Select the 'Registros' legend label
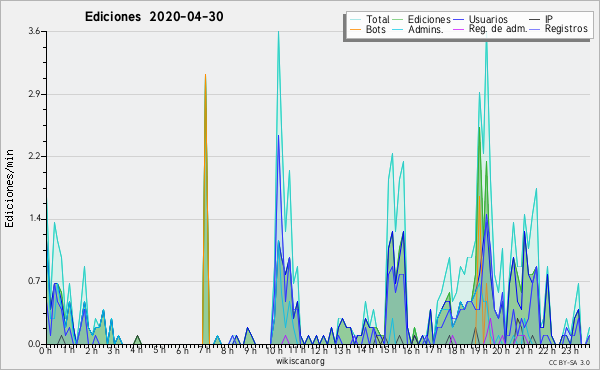 coord(566,29)
